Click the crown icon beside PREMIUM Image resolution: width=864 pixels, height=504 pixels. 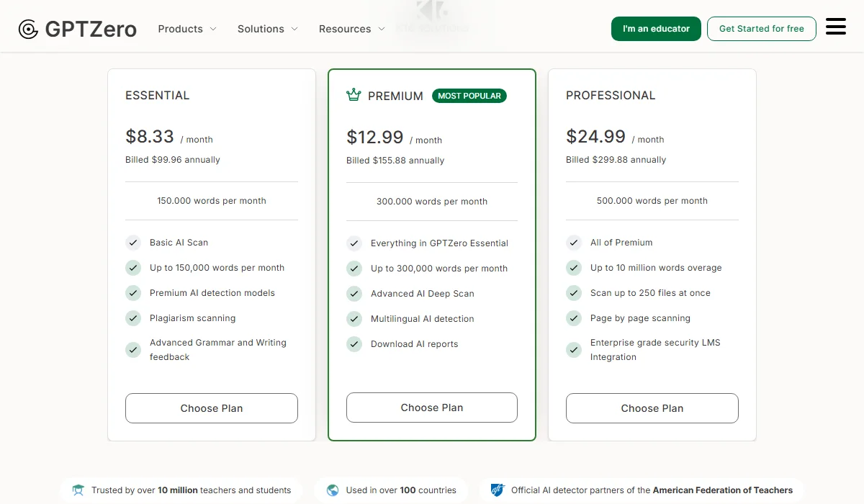[x=354, y=94]
